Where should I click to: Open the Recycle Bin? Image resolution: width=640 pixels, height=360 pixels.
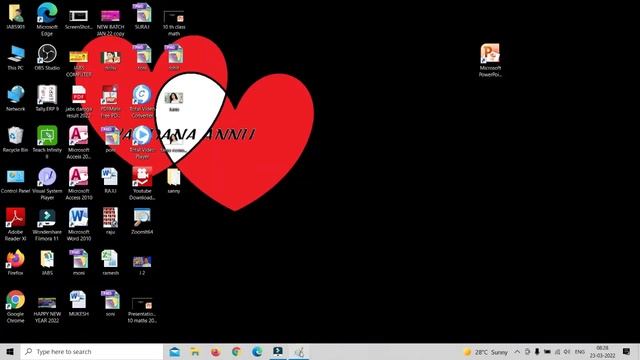pos(16,139)
